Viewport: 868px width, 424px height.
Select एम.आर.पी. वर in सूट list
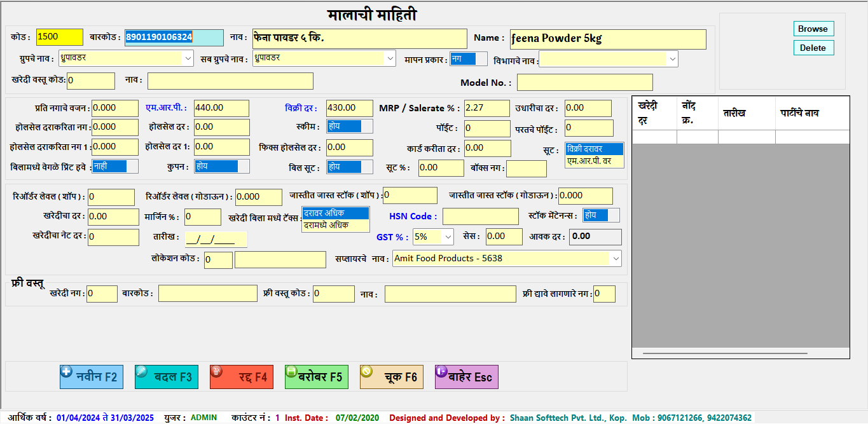[x=594, y=161]
